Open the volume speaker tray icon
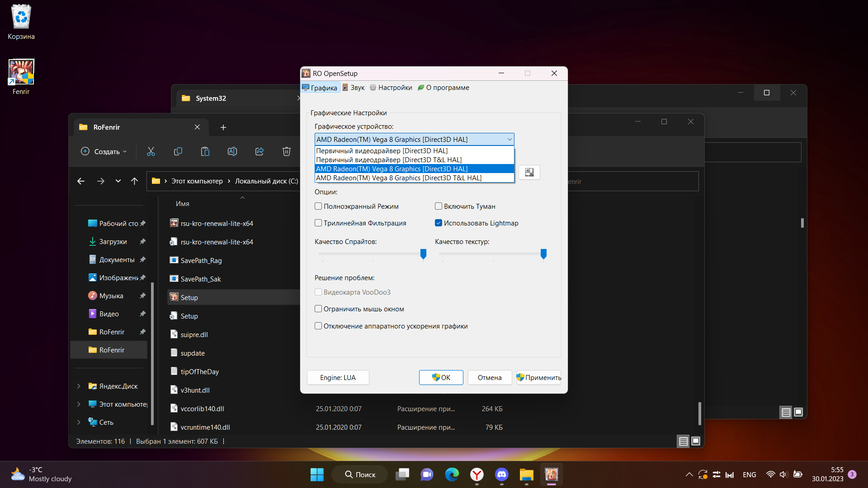Viewport: 868px width, 488px height. click(x=783, y=474)
